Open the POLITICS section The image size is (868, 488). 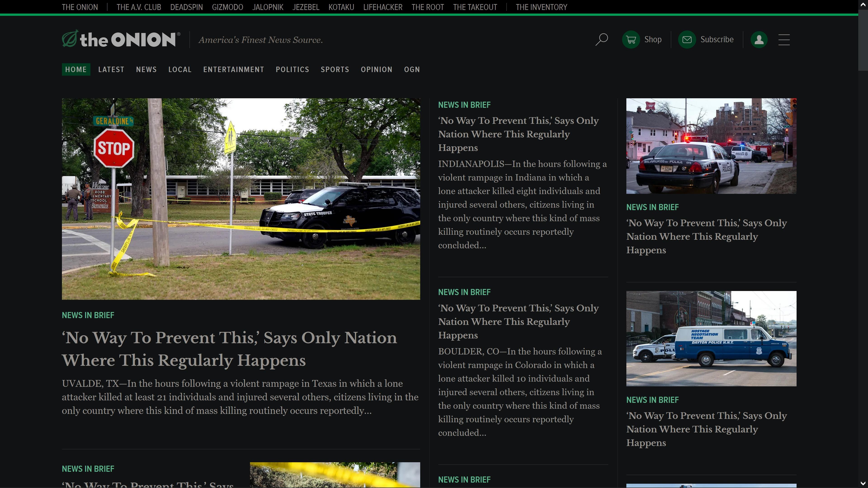point(292,69)
